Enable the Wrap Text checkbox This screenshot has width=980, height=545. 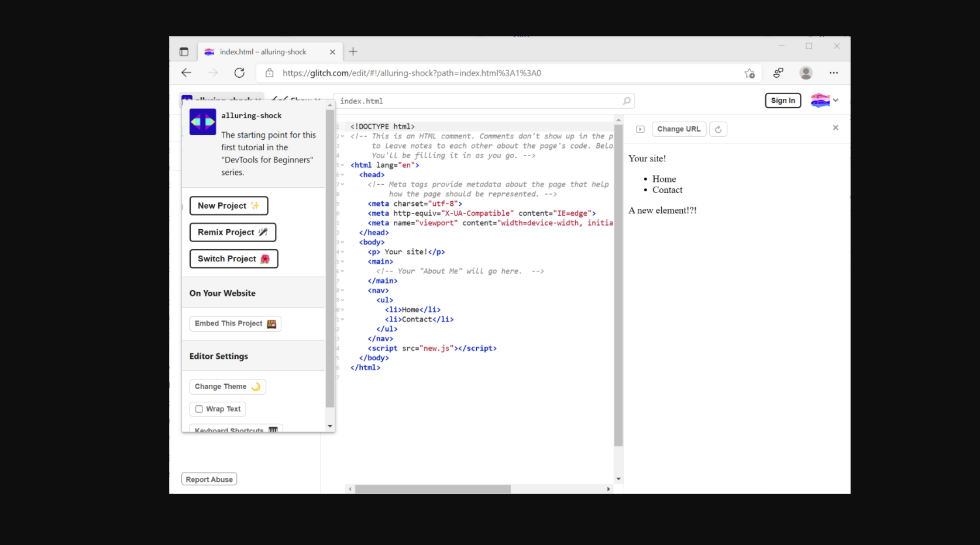click(200, 409)
